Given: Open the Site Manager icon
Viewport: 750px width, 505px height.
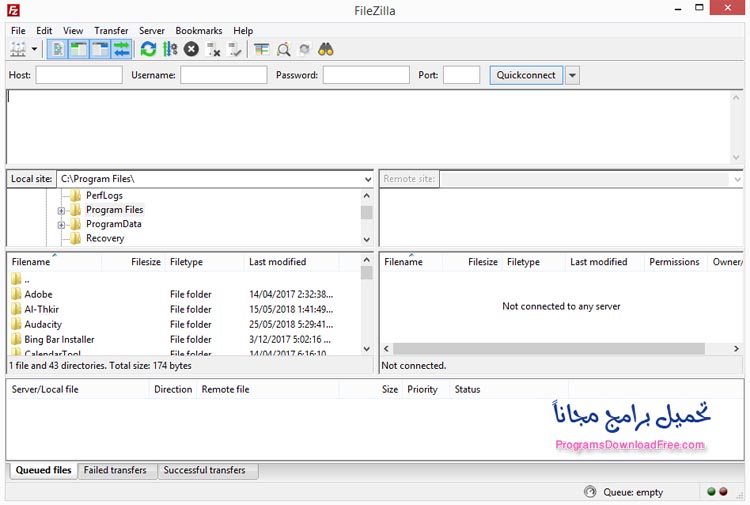Looking at the screenshot, I should tap(18, 49).
